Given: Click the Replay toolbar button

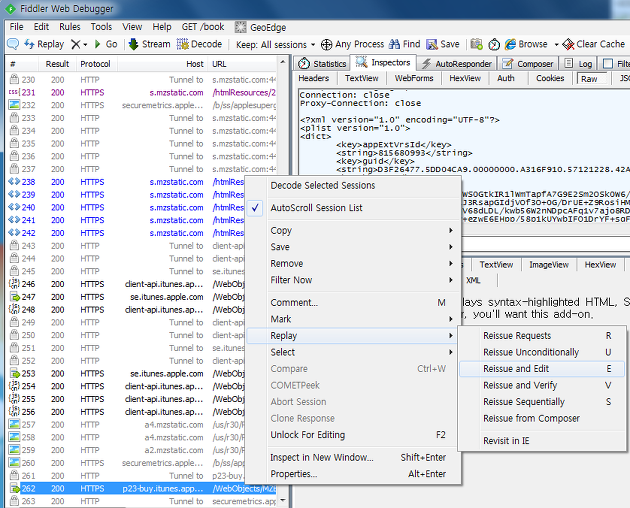Looking at the screenshot, I should 44,44.
